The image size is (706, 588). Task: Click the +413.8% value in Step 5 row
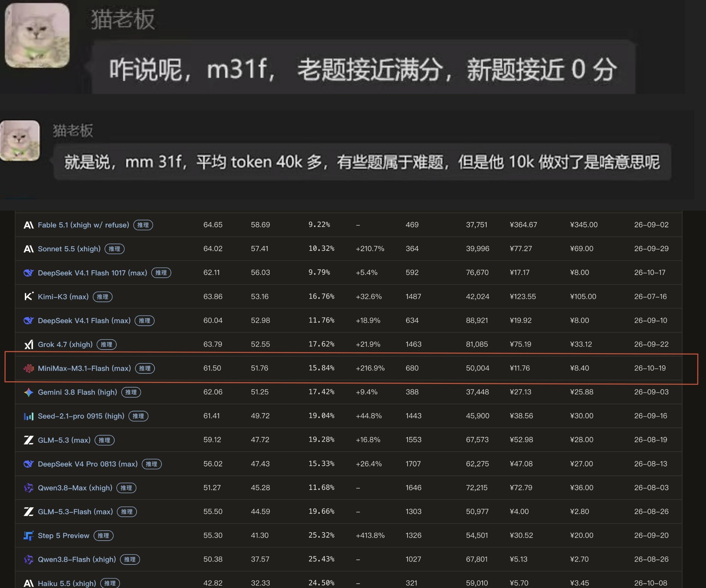pos(370,535)
